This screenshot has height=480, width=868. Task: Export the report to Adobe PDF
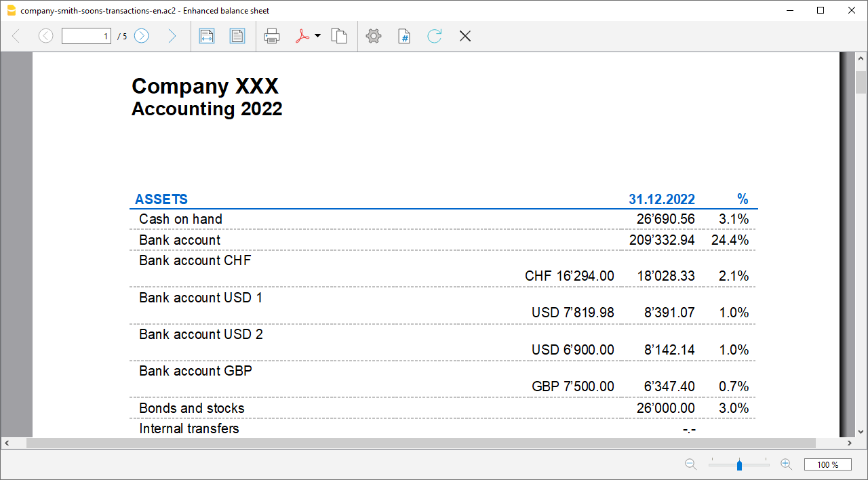(x=303, y=36)
